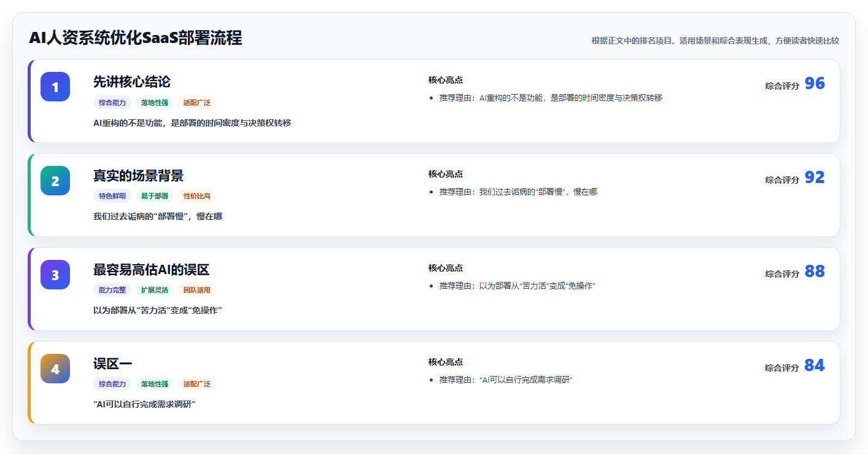Click bullet 推荐理由："AI可以自行完成需求调研"
The width and height of the screenshot is (868, 454).
(x=506, y=380)
